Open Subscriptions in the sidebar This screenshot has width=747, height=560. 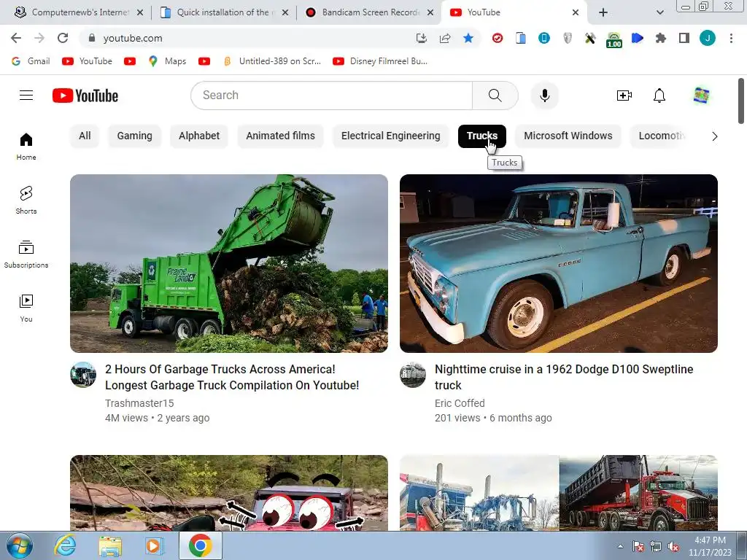(x=26, y=254)
